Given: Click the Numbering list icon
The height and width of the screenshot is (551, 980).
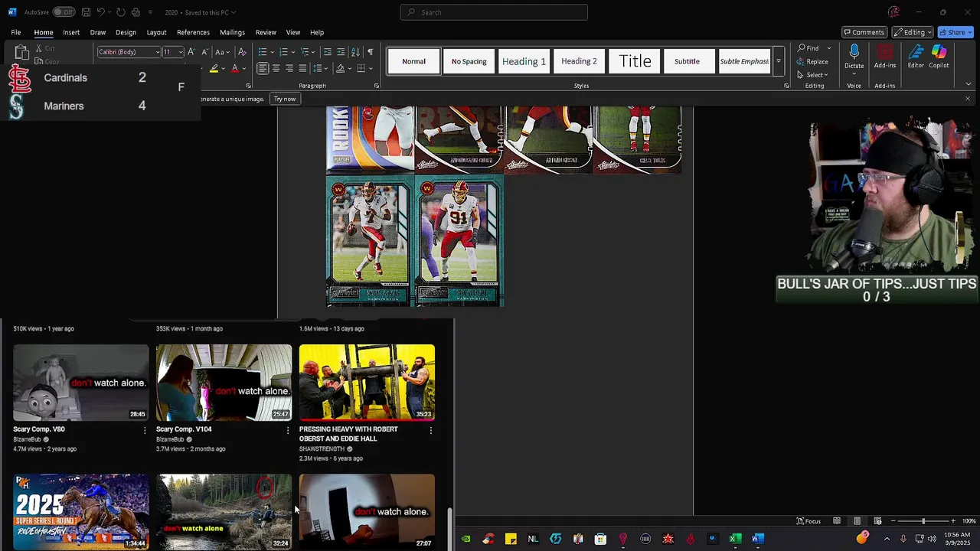Looking at the screenshot, I should pyautogui.click(x=283, y=52).
